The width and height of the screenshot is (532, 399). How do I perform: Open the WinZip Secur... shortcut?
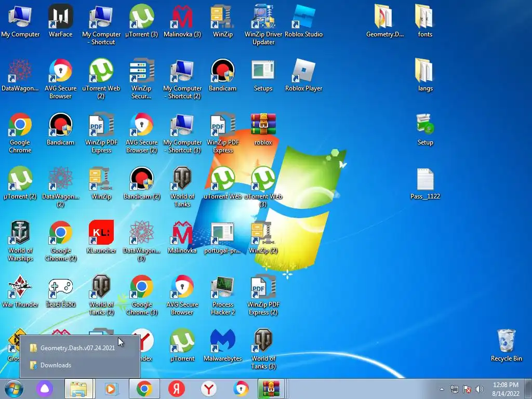click(x=141, y=79)
